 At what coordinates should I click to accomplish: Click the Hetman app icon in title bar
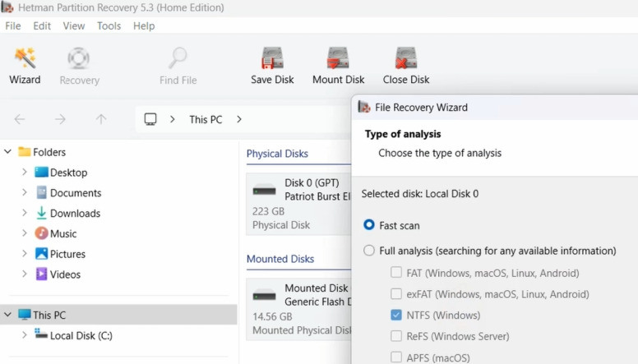click(x=7, y=7)
